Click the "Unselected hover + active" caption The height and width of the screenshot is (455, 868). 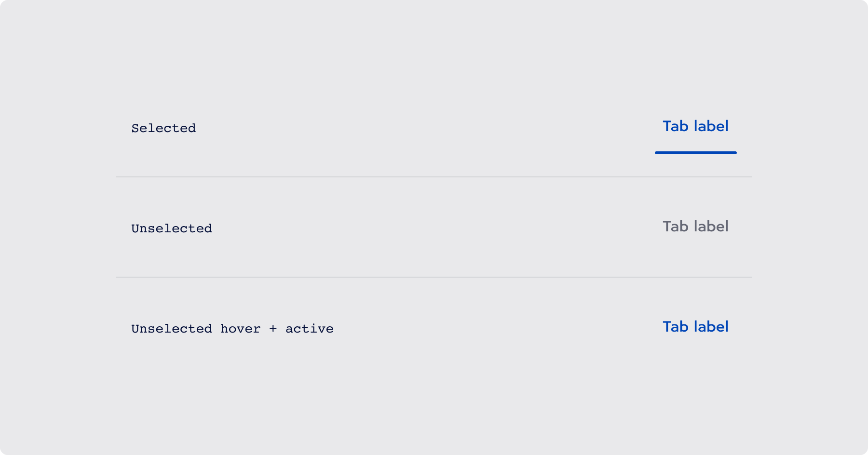pyautogui.click(x=232, y=329)
